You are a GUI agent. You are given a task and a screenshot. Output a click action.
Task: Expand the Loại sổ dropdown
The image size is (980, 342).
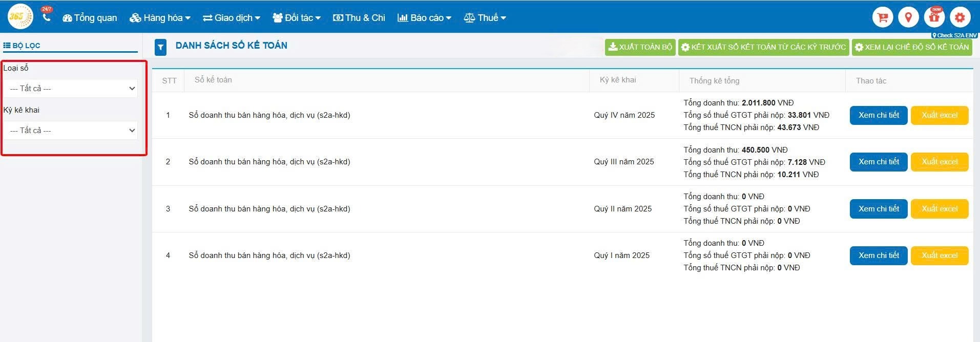[71, 89]
